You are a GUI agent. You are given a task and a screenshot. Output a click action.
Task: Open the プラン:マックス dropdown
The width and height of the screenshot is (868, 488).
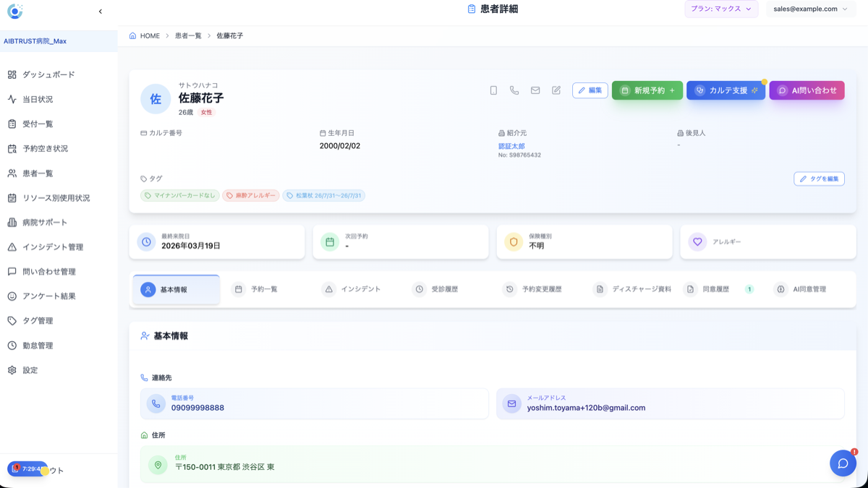pyautogui.click(x=720, y=10)
